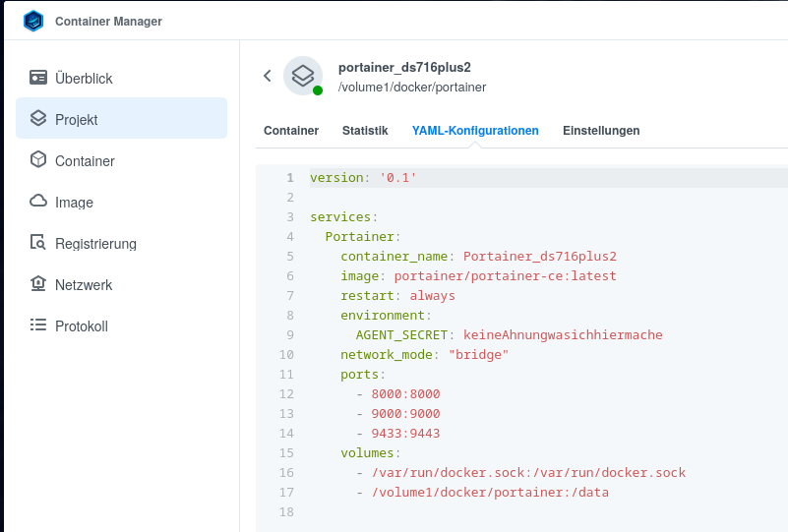The height and width of the screenshot is (532, 788).
Task: Switch to the Container tab
Action: [291, 131]
